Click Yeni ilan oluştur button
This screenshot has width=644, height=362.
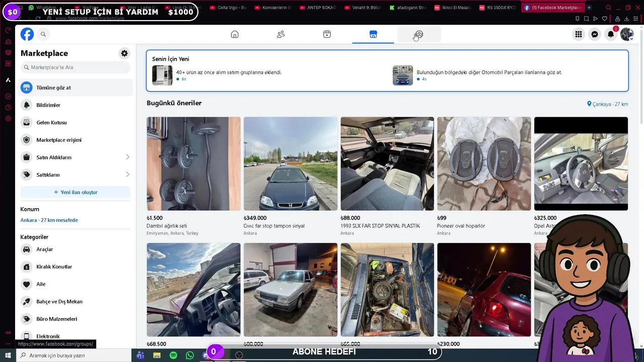pyautogui.click(x=75, y=192)
